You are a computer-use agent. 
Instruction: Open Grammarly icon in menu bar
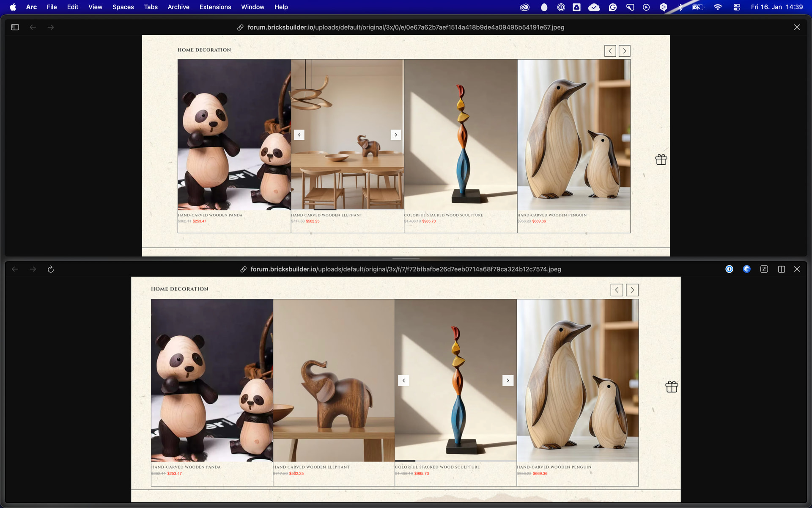(x=612, y=7)
